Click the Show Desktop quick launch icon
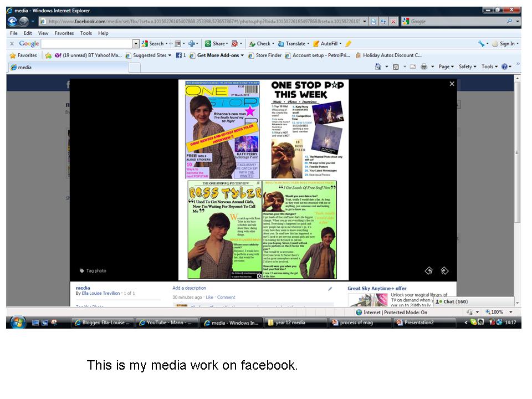Screen dimensions: 532x399 tap(35, 323)
